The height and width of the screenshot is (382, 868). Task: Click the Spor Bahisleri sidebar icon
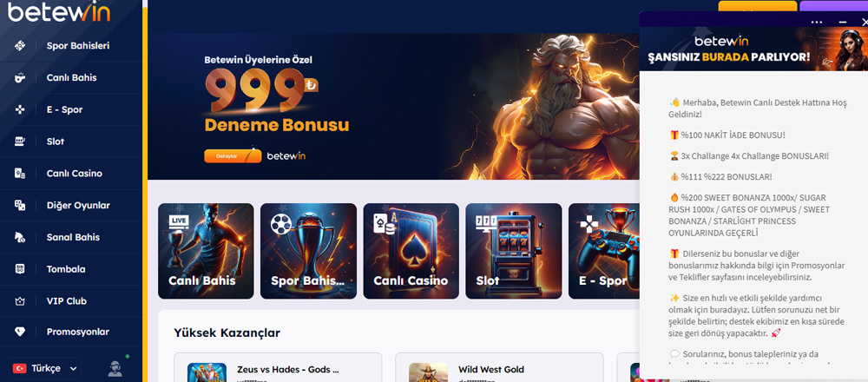click(x=20, y=45)
